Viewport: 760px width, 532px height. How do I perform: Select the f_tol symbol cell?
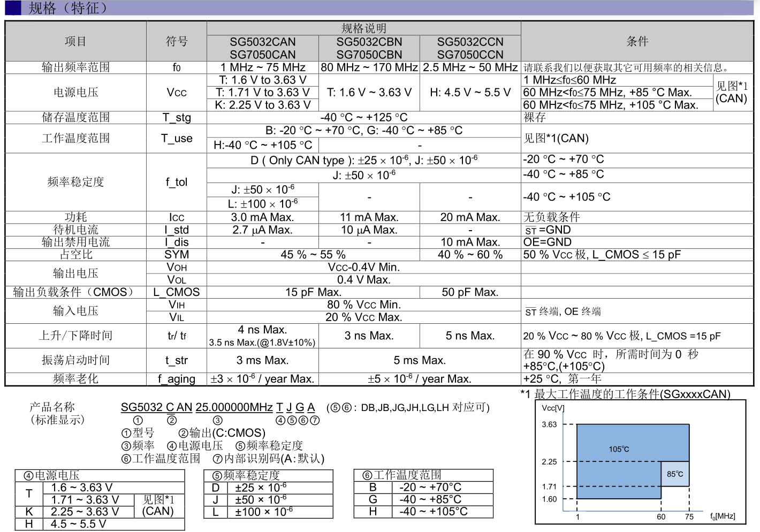pyautogui.click(x=177, y=182)
